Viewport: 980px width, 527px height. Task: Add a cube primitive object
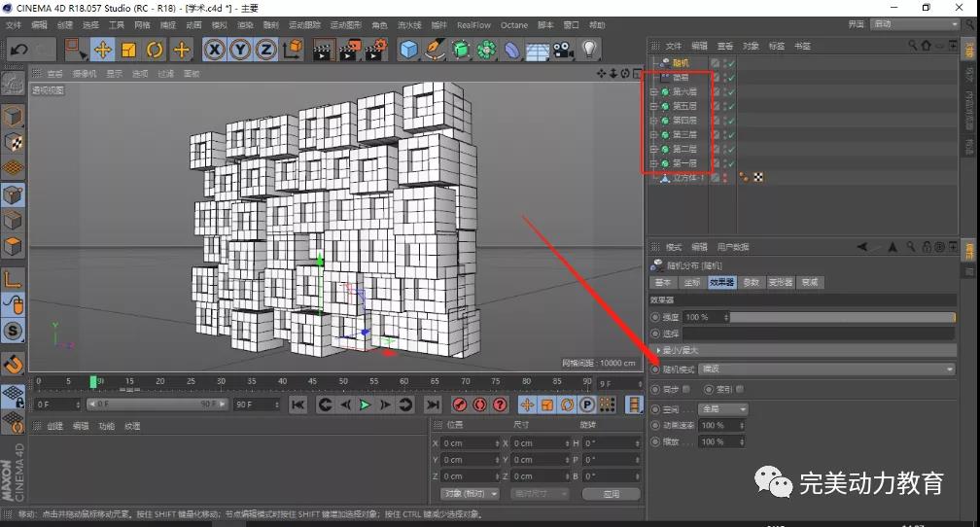click(409, 50)
